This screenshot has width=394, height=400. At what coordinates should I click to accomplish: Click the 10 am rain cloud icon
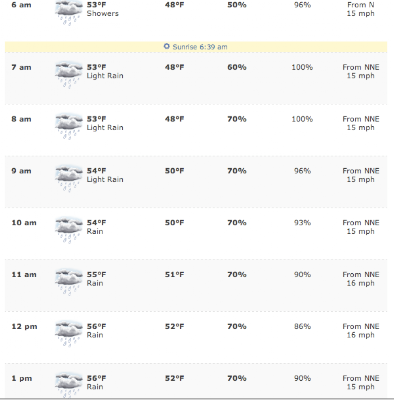(69, 230)
